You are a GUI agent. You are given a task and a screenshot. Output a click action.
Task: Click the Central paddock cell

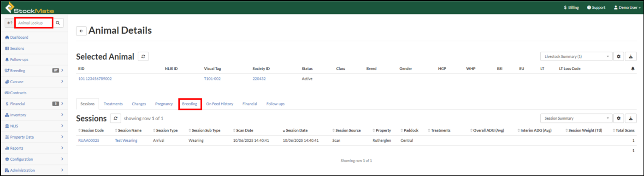tap(407, 140)
